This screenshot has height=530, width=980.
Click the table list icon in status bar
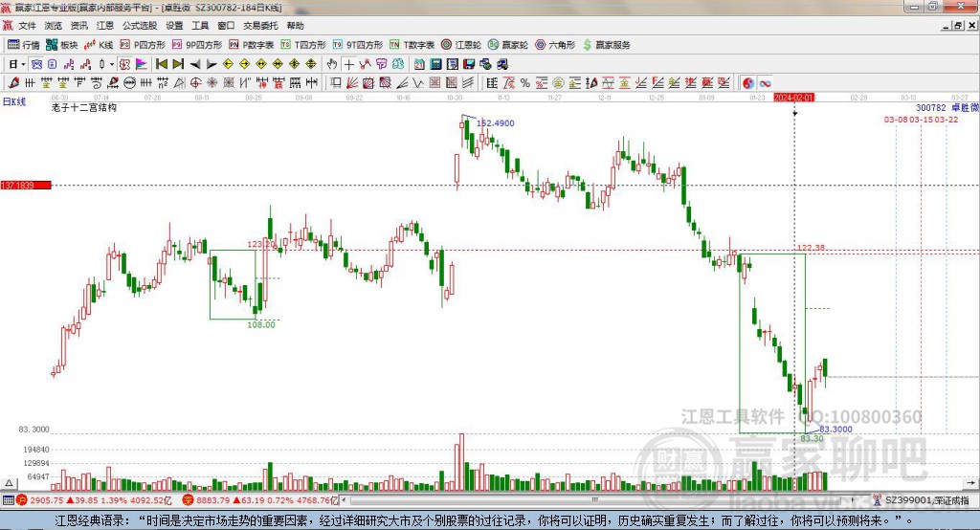point(8,500)
